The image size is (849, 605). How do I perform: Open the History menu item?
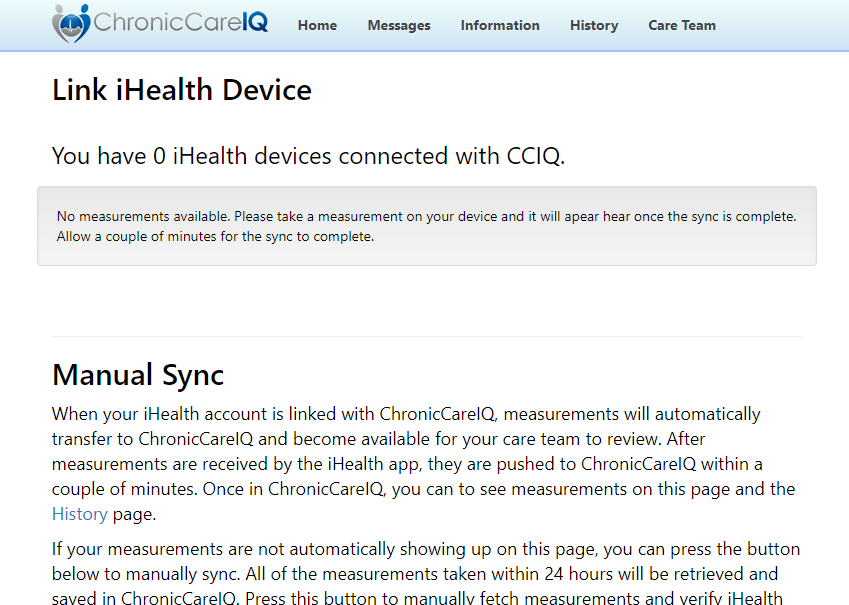pyautogui.click(x=594, y=25)
